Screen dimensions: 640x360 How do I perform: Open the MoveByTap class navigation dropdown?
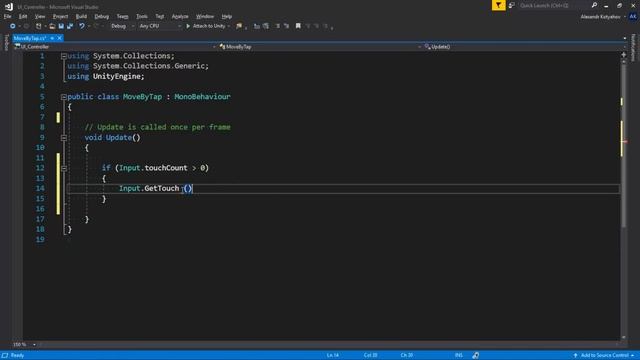(320, 47)
